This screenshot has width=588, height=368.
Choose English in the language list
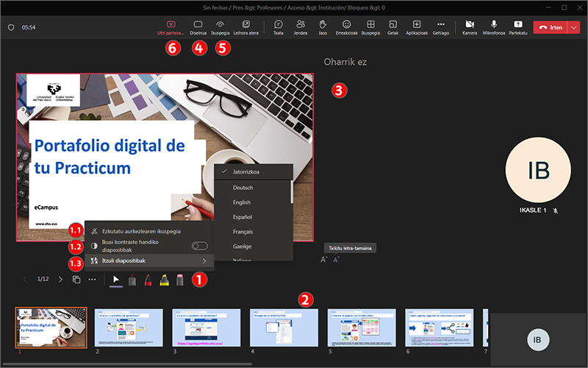[242, 202]
